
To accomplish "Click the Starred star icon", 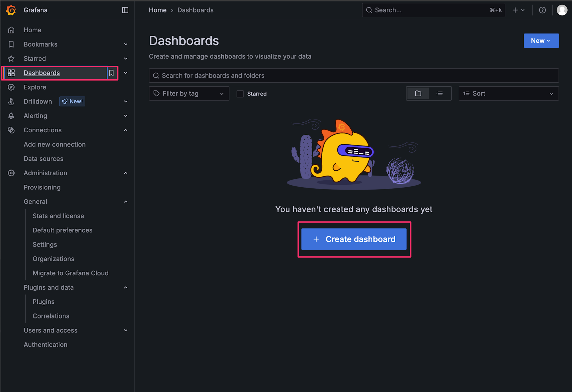I will click(11, 59).
